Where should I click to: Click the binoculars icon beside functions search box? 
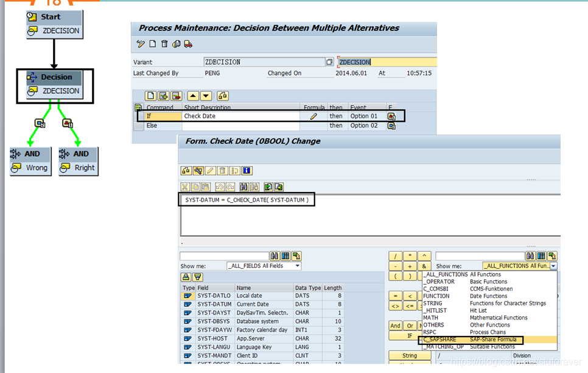(530, 256)
